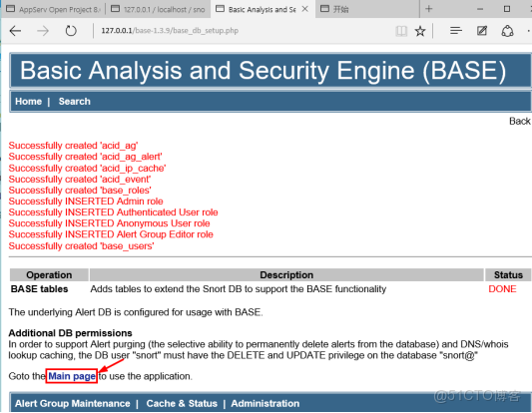Open reading view book icon
This screenshot has height=413, width=532.
401,31
